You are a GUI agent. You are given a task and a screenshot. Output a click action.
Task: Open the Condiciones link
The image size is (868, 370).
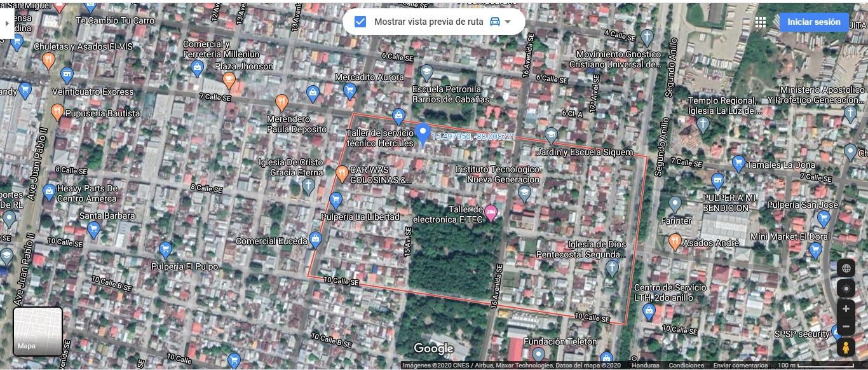(686, 366)
